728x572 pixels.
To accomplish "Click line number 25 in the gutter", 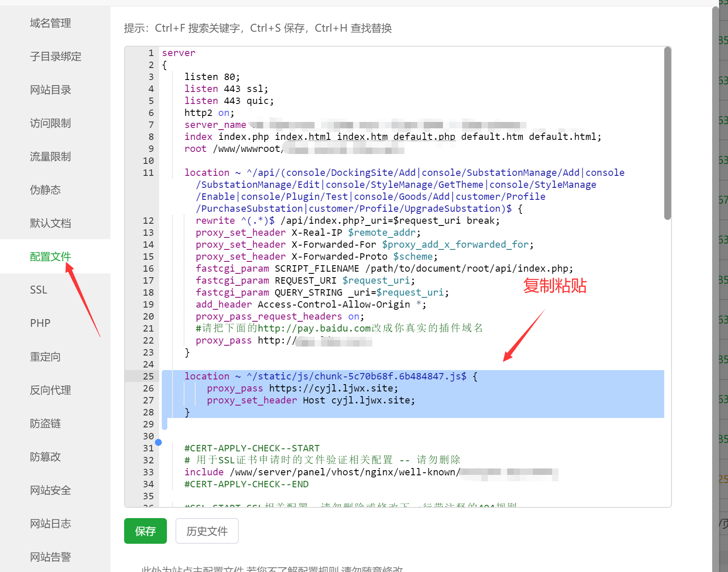I will (148, 376).
